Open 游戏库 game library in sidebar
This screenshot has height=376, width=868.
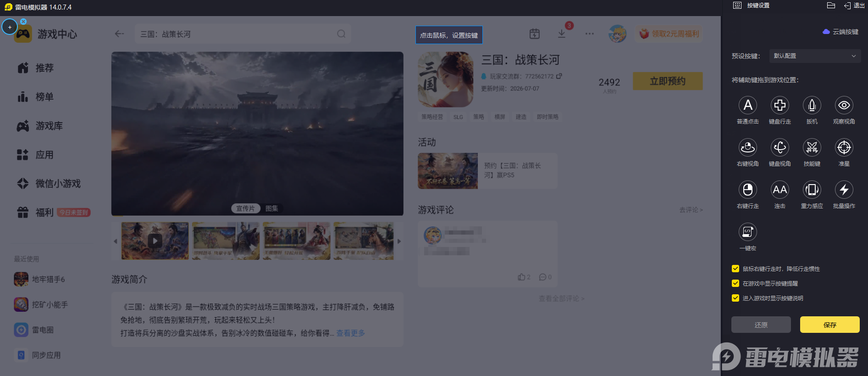40,126
